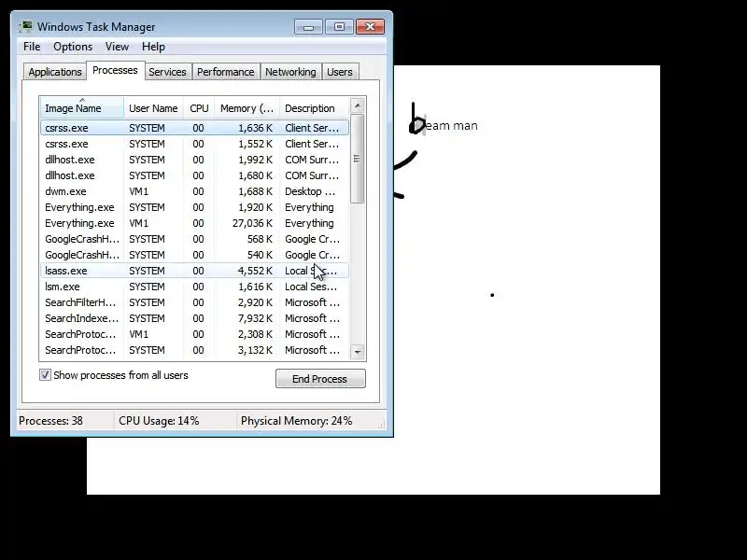Open the Options menu
This screenshot has height=560, width=747.
tap(73, 47)
